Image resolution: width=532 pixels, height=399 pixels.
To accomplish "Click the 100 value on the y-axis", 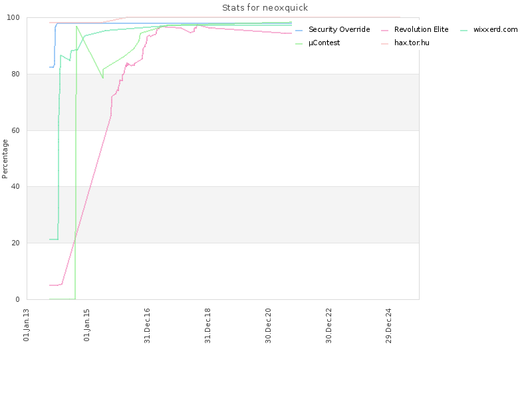I will coord(13,17).
